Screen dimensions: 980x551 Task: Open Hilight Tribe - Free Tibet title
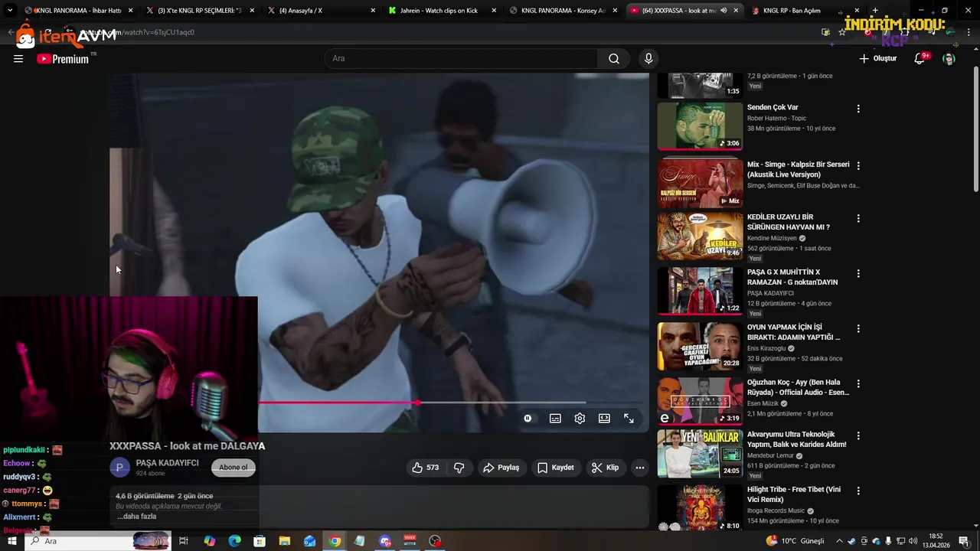tap(794, 494)
